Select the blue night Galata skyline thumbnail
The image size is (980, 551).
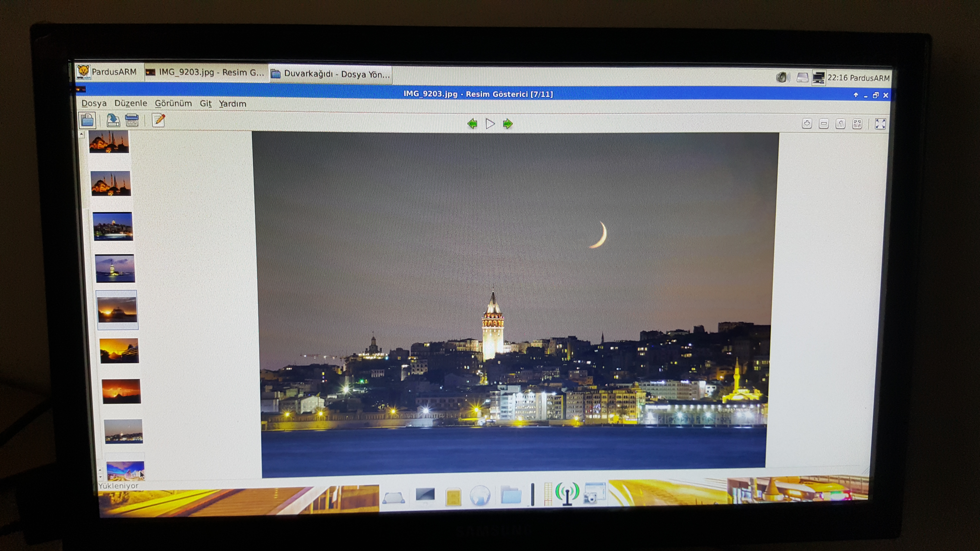pyautogui.click(x=113, y=226)
